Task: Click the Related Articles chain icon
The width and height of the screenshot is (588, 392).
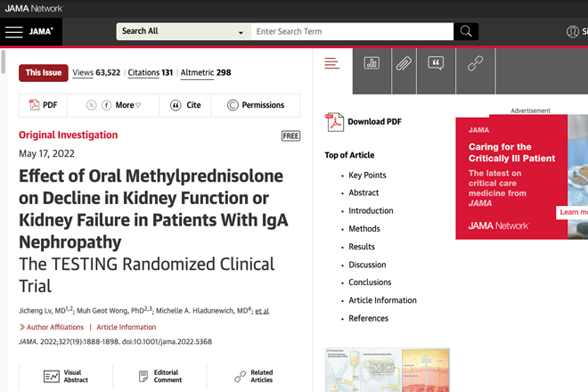Action: [x=240, y=376]
